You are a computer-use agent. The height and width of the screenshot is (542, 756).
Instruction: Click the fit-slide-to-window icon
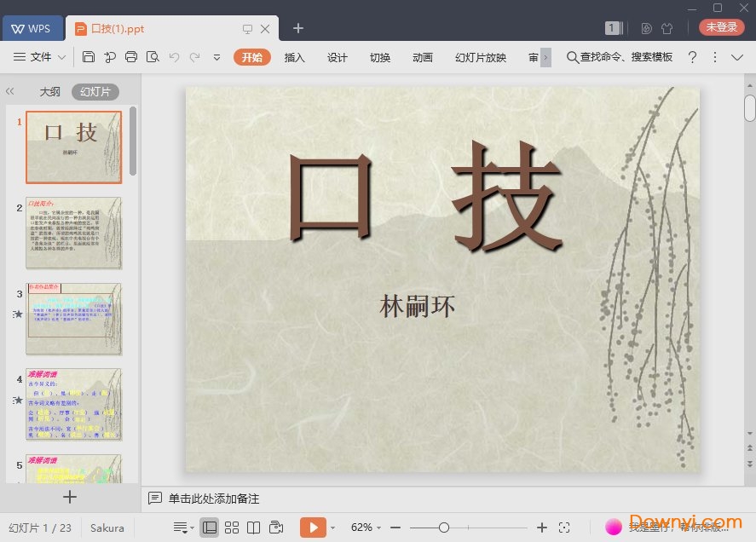[x=565, y=527]
